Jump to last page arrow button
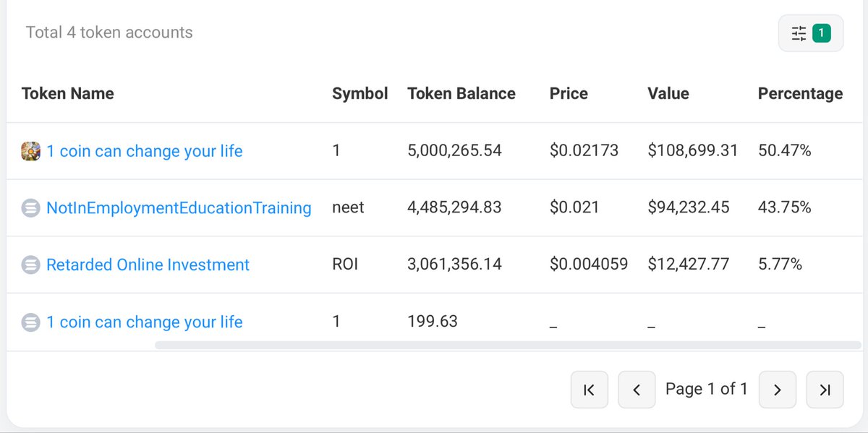The image size is (868, 433). click(825, 390)
